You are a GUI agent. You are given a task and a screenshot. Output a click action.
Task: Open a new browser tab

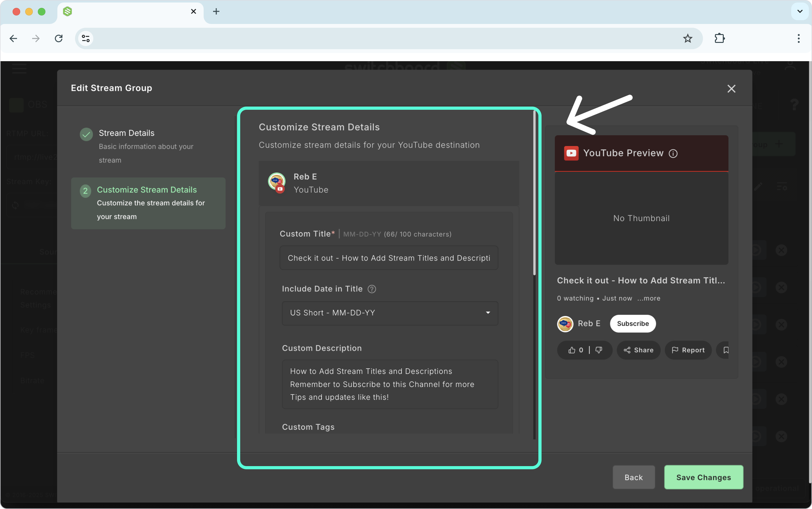pos(216,11)
